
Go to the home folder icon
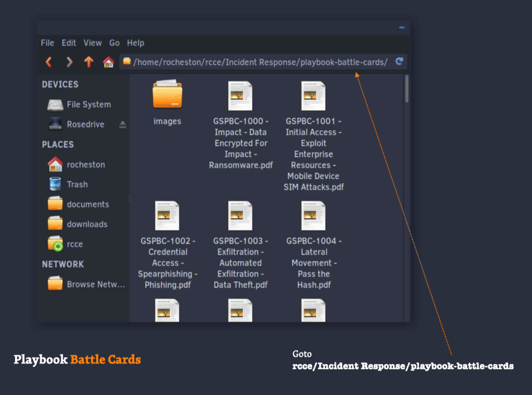click(x=109, y=62)
